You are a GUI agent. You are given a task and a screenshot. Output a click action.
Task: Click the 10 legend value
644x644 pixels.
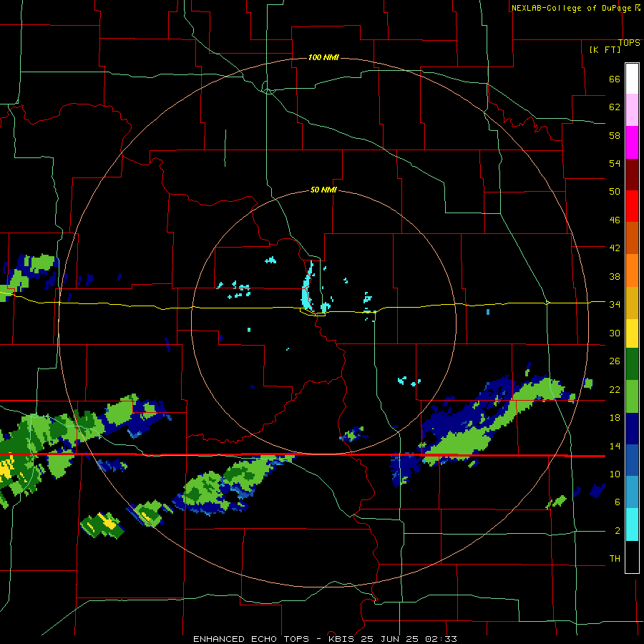click(615, 474)
